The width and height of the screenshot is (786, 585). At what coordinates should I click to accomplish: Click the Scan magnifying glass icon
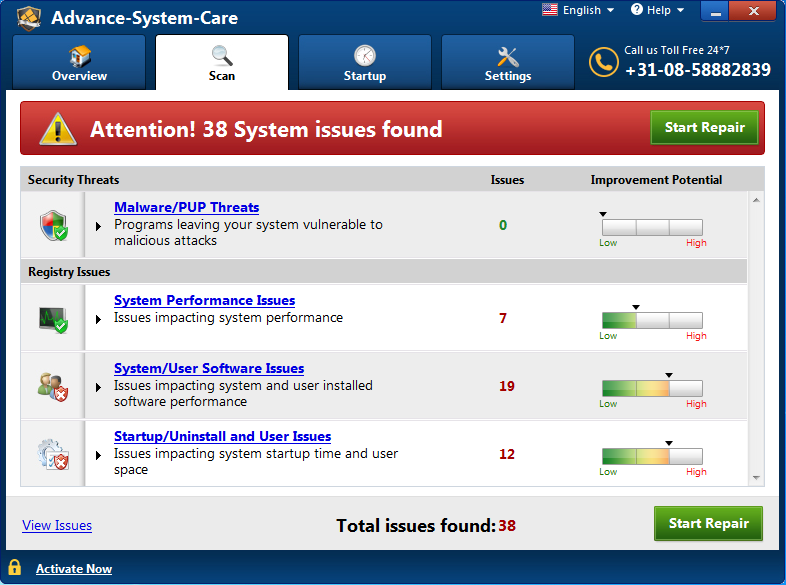coord(222,56)
